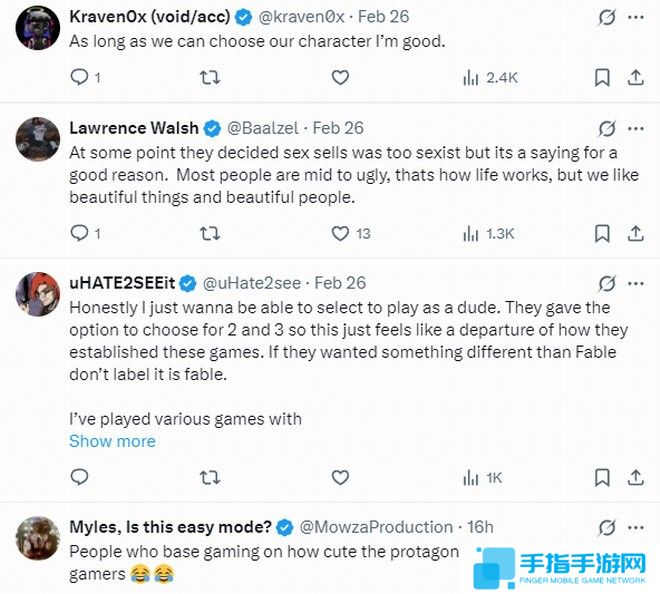Retweet Lawrence Walsh's post
660x594 pixels.
click(210, 233)
